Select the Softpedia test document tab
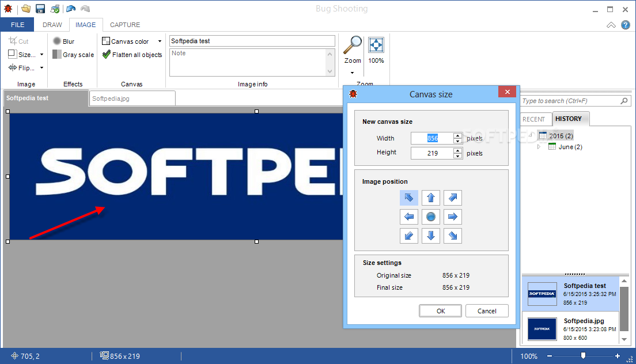The width and height of the screenshot is (636, 364). click(46, 98)
